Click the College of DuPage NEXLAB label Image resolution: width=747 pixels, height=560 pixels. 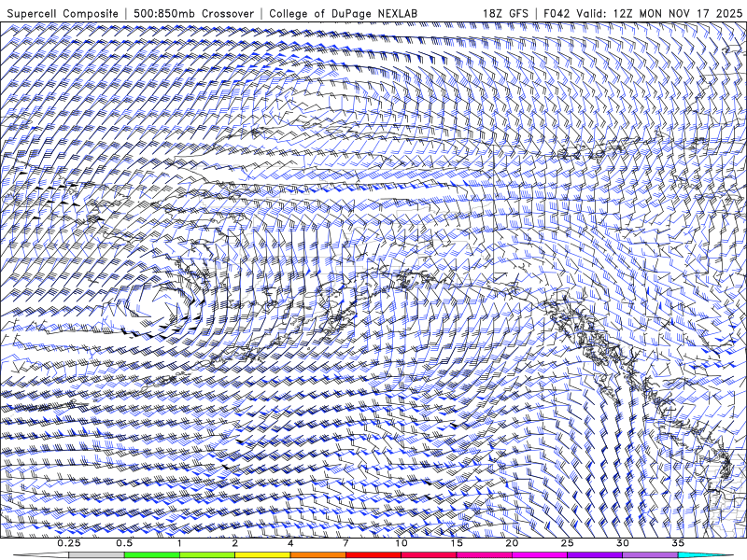343,13
